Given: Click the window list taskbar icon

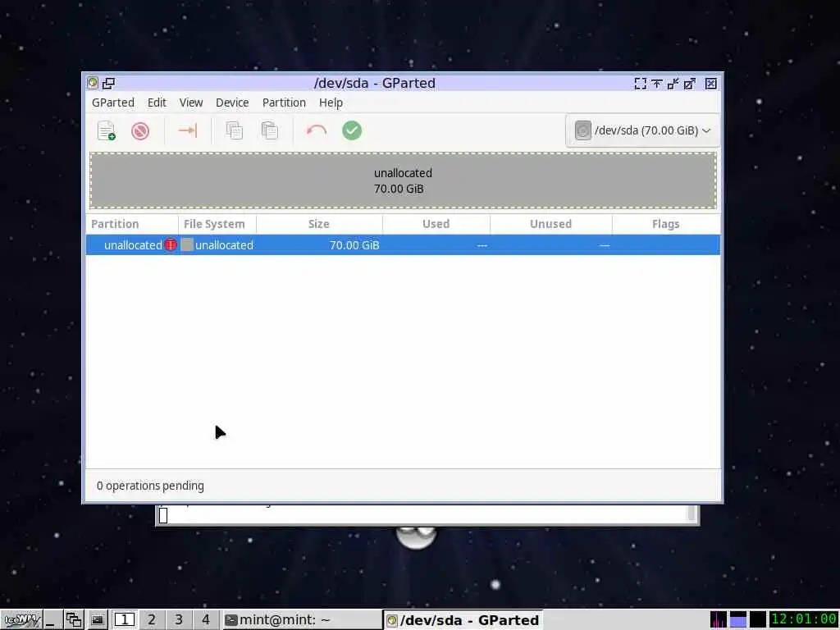Looking at the screenshot, I should (73, 620).
